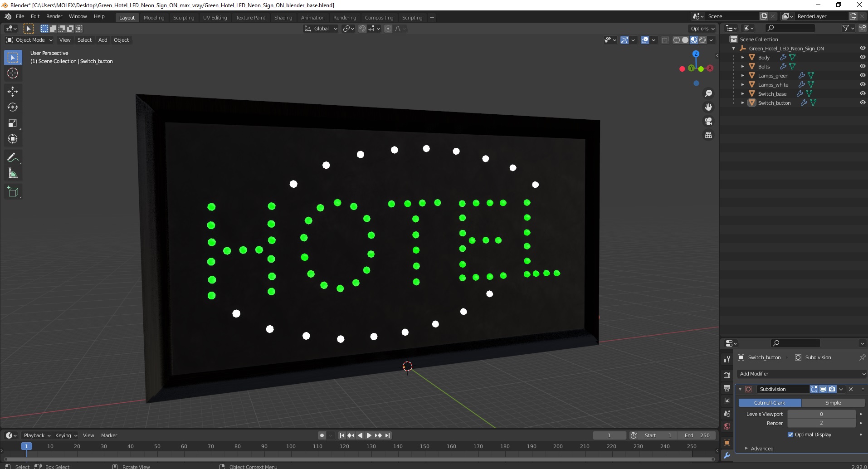Click the outliner filter funnel icon
Viewport: 868px width, 469px height.
point(846,28)
